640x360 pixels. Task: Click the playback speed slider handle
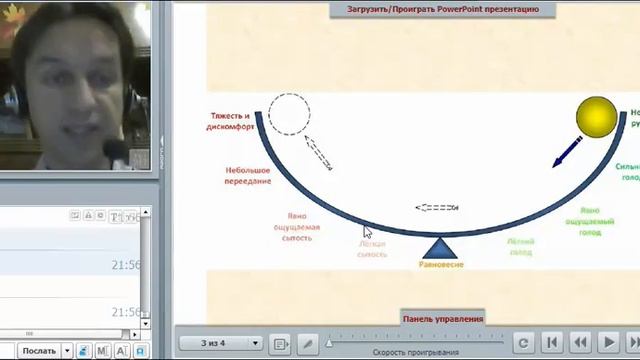[x=329, y=343]
